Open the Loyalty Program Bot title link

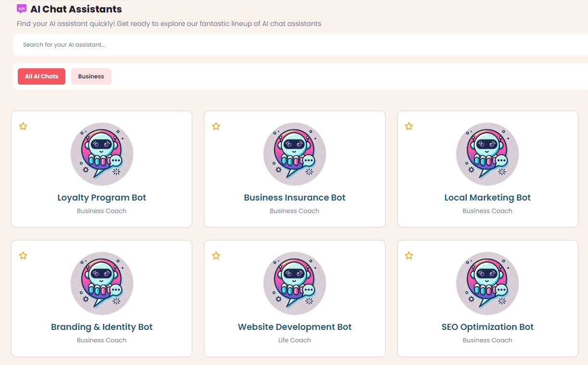click(101, 198)
